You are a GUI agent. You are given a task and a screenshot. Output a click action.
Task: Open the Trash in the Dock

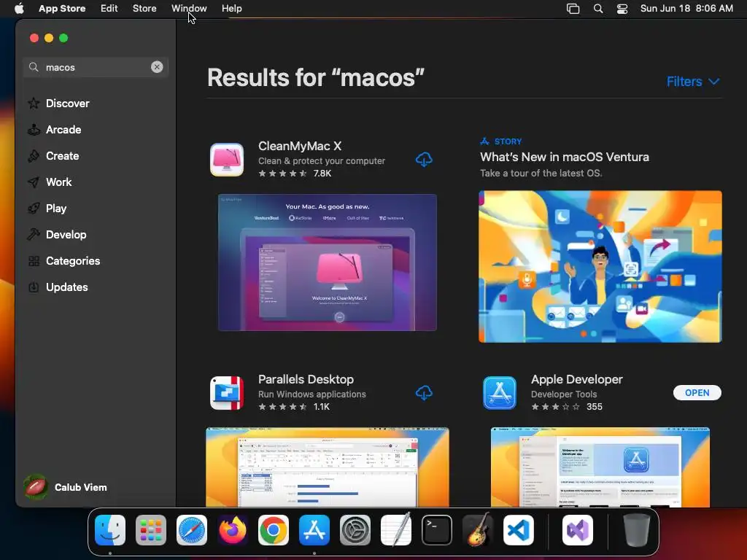636,530
